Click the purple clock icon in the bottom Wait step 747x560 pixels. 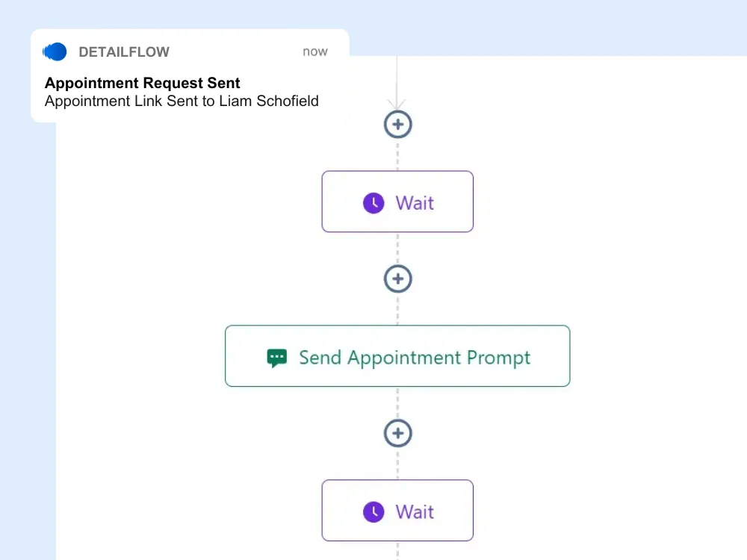click(373, 512)
